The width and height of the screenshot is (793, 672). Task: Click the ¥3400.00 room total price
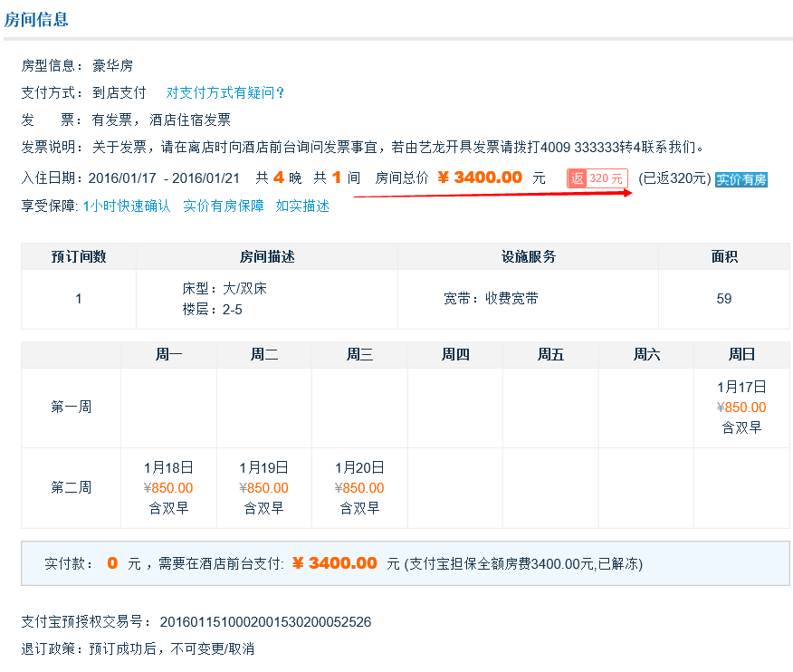pos(480,178)
